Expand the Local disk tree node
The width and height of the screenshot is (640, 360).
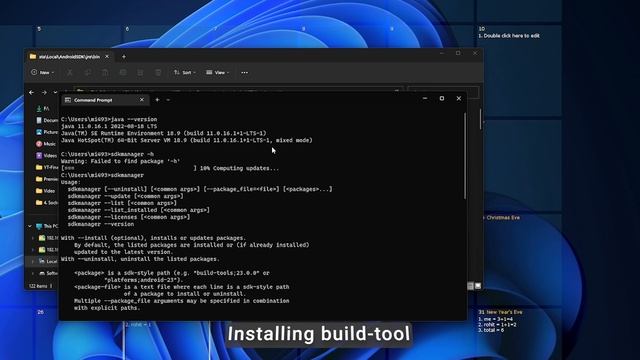click(33, 261)
